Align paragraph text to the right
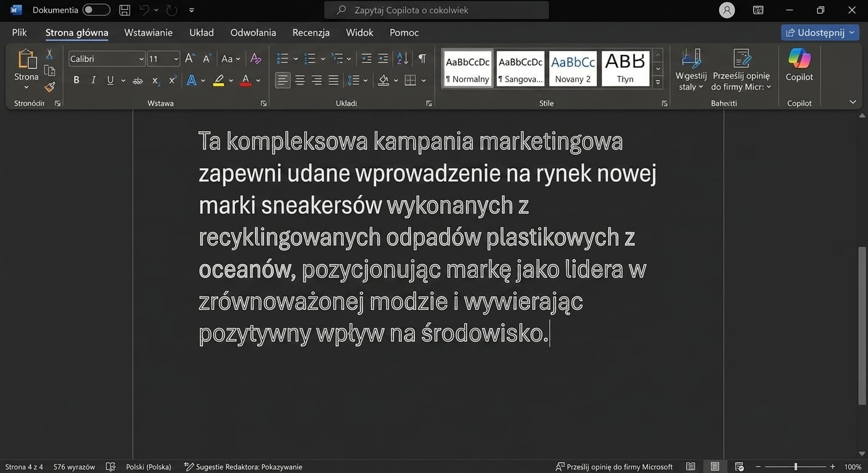The height and width of the screenshot is (473, 868). coord(317,80)
